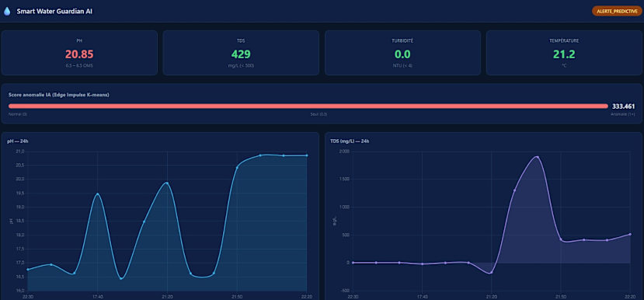Select the TDS reading 429
The width and height of the screenshot is (644, 300).
click(x=241, y=54)
